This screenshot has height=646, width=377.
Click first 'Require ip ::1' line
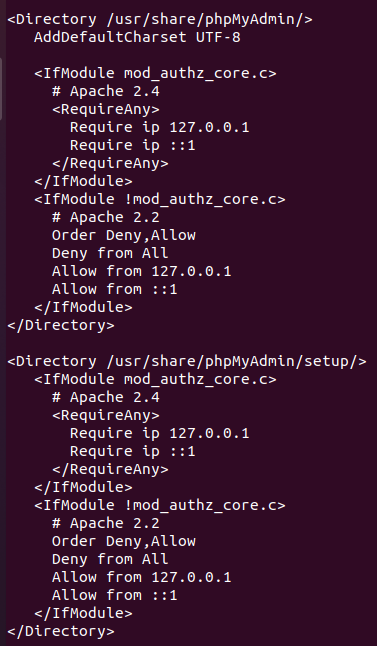133,145
